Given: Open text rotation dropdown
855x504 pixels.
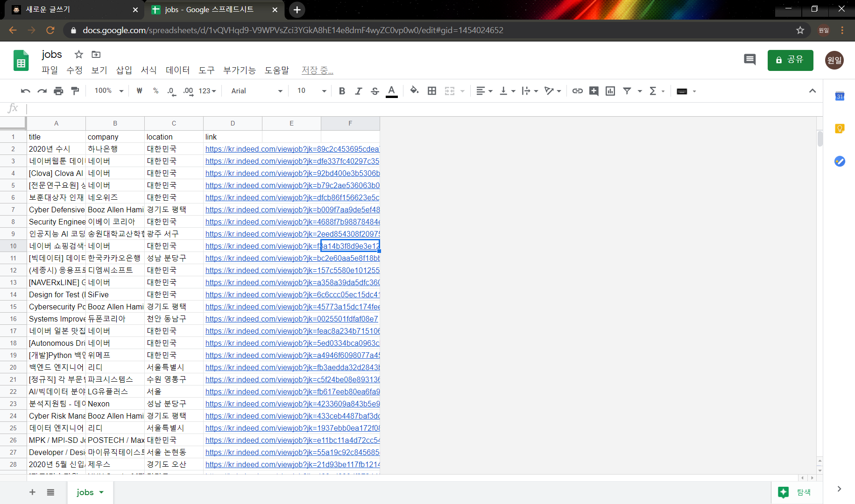Looking at the screenshot, I should 552,91.
